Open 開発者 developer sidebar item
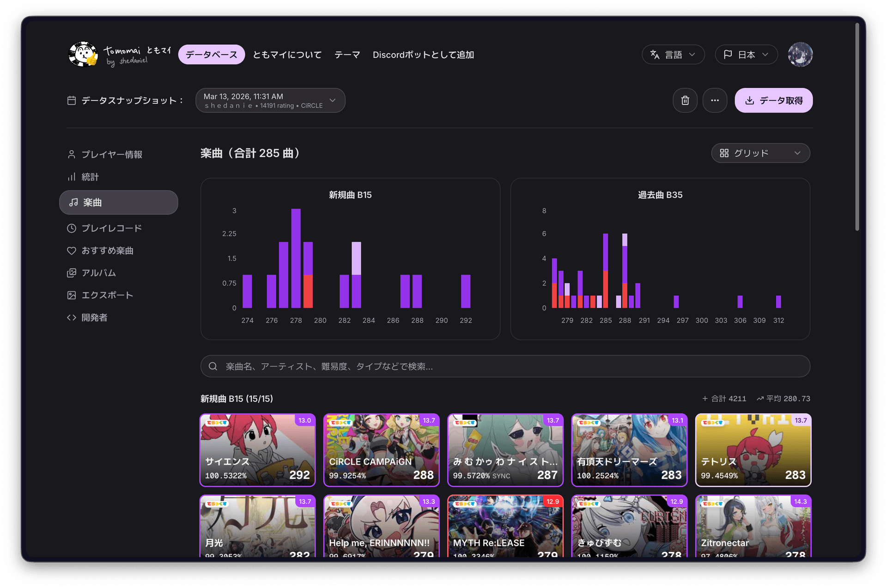 [94, 318]
